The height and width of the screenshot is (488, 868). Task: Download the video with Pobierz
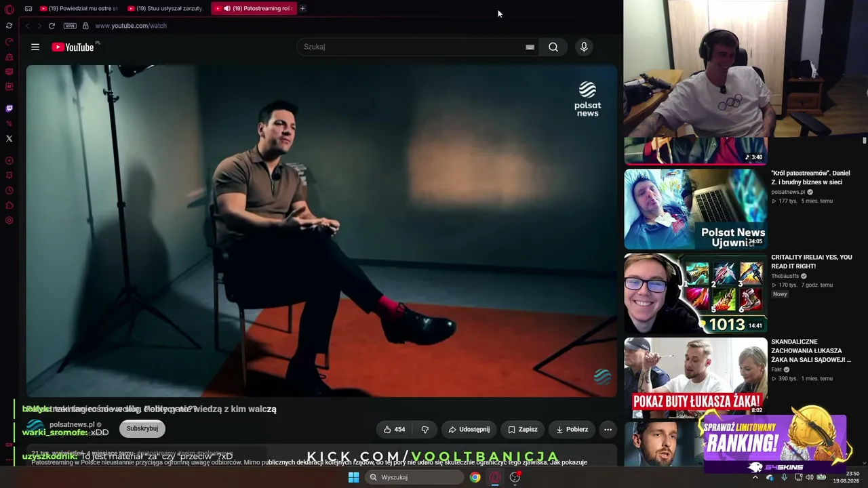[x=572, y=429]
